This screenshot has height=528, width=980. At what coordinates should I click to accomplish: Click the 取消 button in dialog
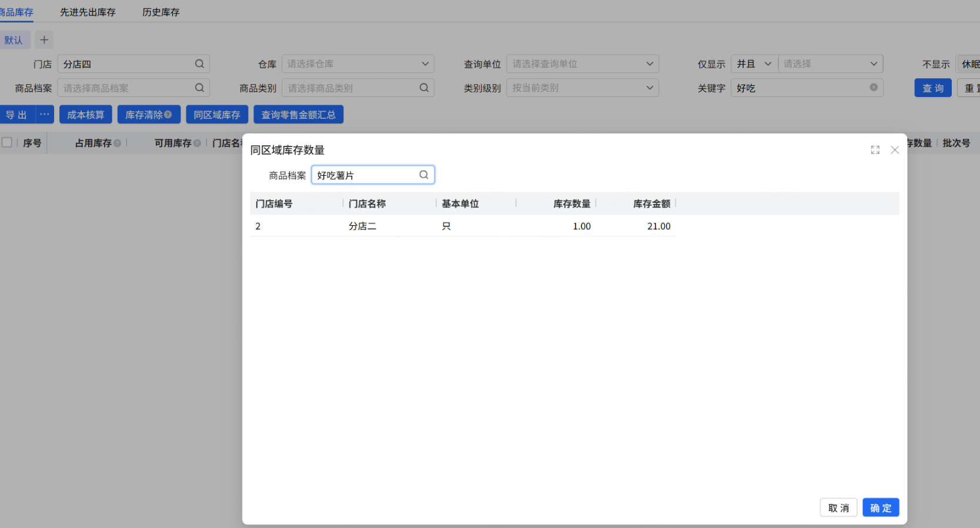838,507
